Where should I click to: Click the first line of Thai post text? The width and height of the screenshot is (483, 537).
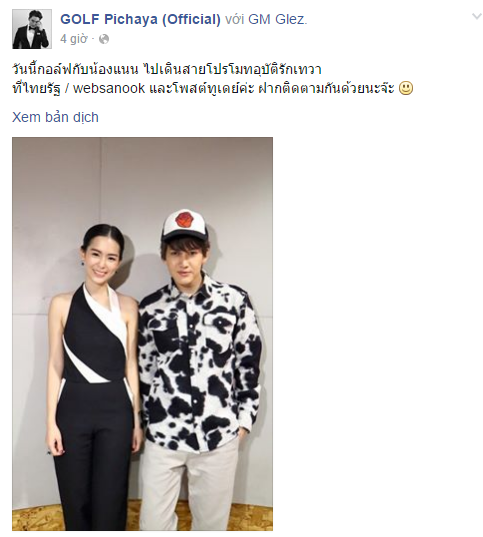tap(167, 70)
